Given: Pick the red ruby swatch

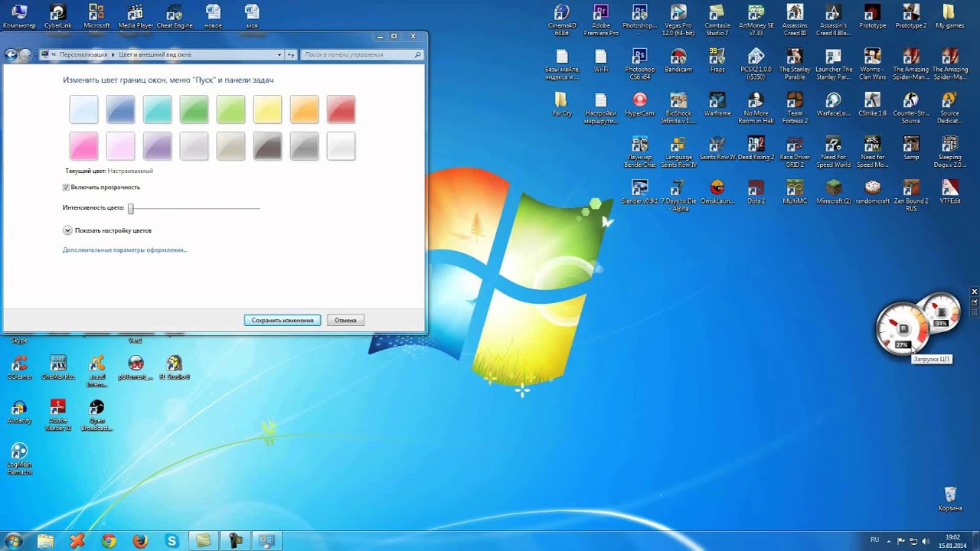Looking at the screenshot, I should coord(341,109).
